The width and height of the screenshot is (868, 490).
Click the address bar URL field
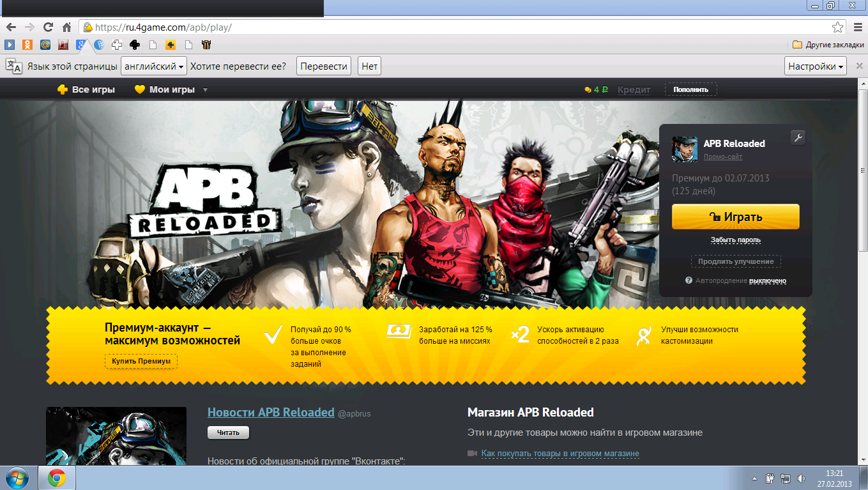pyautogui.click(x=447, y=27)
